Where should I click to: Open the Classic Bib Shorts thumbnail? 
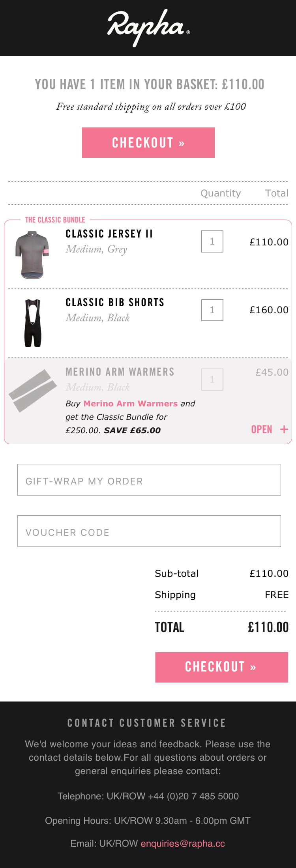[x=33, y=323]
